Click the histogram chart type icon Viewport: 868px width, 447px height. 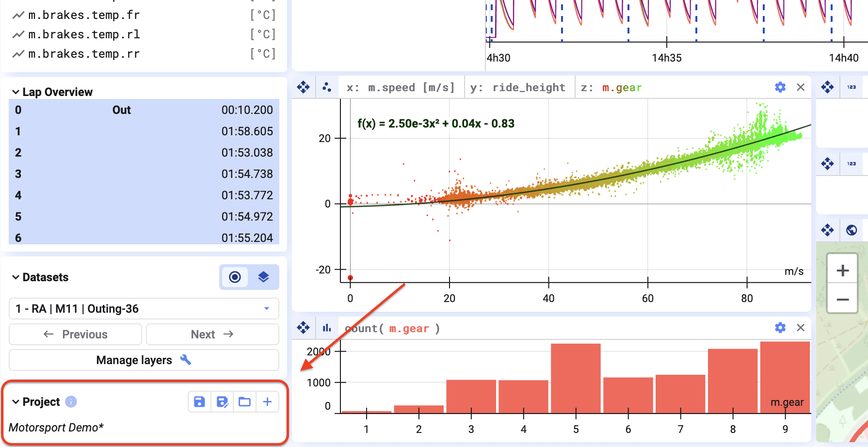point(327,328)
